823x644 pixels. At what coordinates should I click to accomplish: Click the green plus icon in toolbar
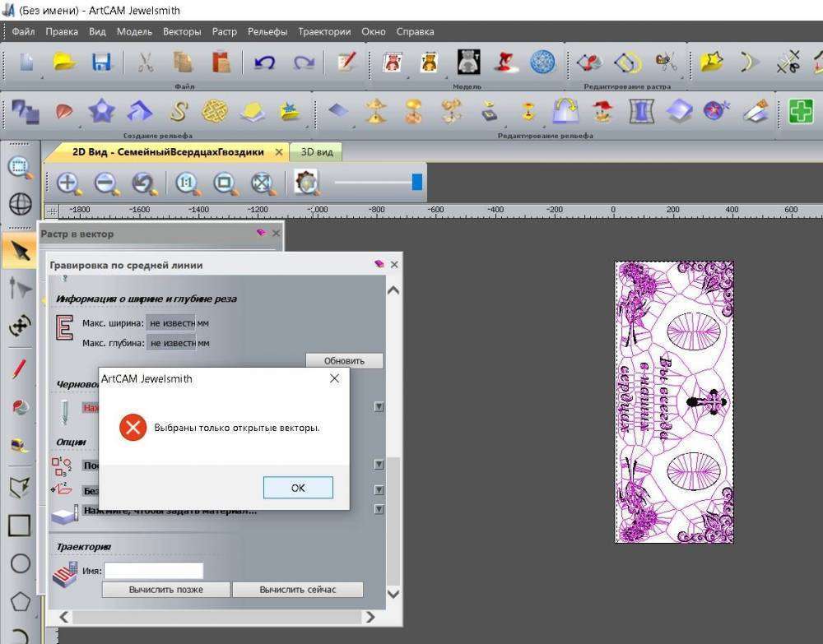[x=800, y=111]
